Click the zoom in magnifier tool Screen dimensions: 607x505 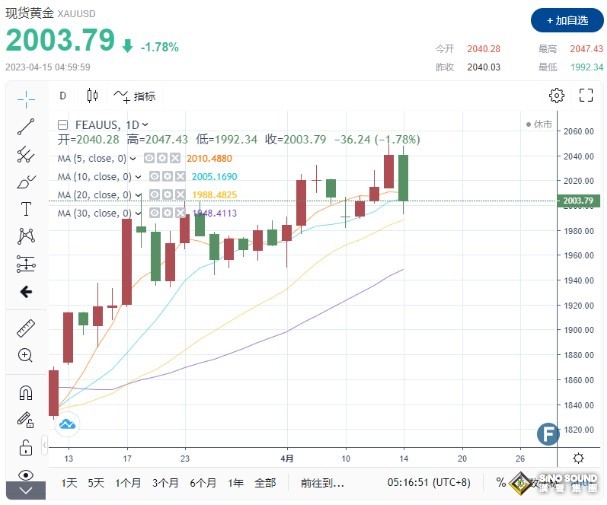click(25, 355)
